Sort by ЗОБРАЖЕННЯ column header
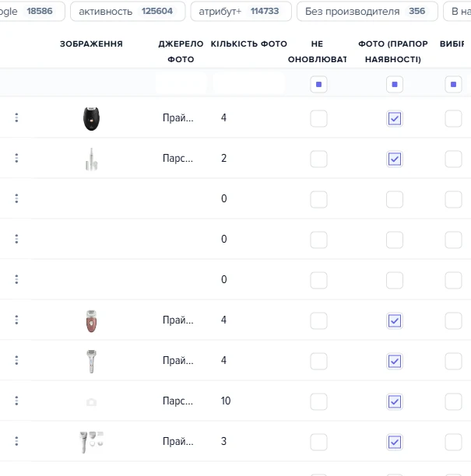The width and height of the screenshot is (471, 476). tap(91, 44)
